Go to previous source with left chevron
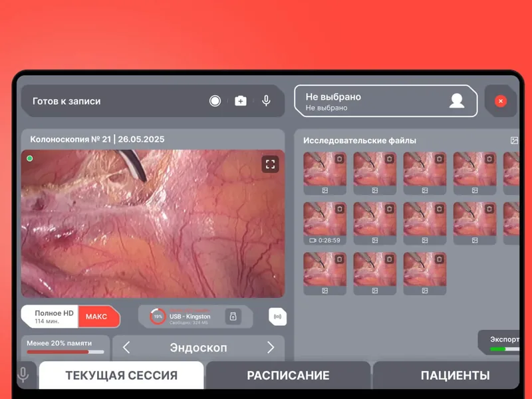The width and height of the screenshot is (532, 399). [126, 347]
